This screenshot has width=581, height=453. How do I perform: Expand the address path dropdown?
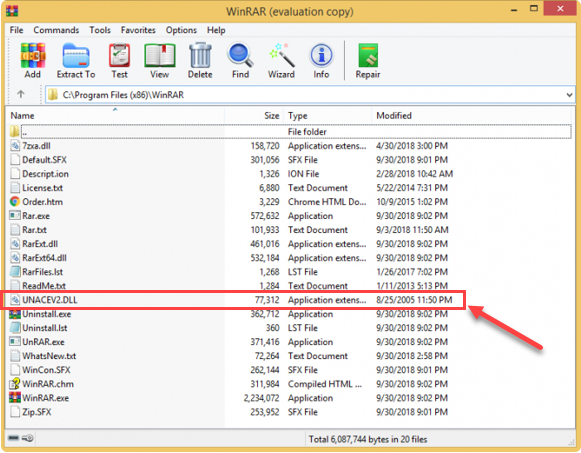[570, 95]
